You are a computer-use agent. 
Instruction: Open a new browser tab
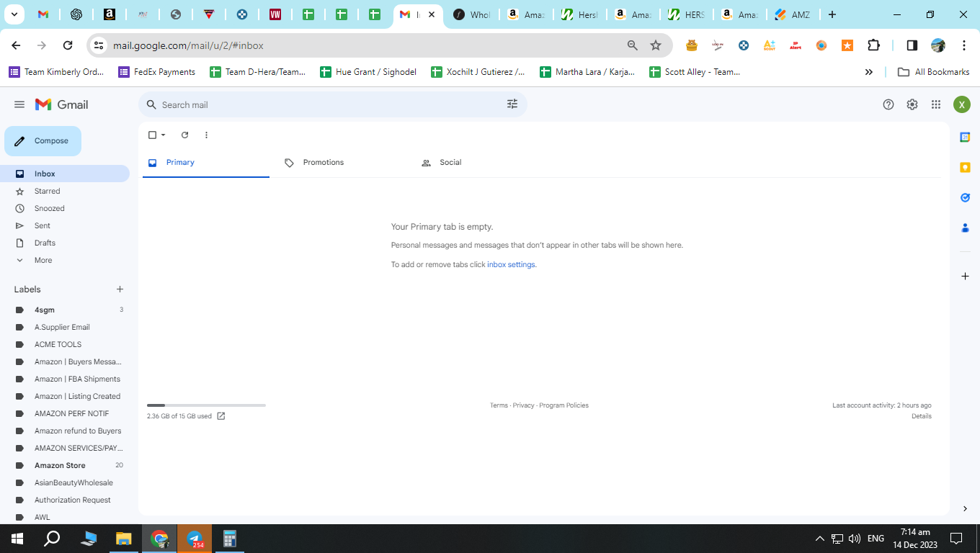coord(832,14)
